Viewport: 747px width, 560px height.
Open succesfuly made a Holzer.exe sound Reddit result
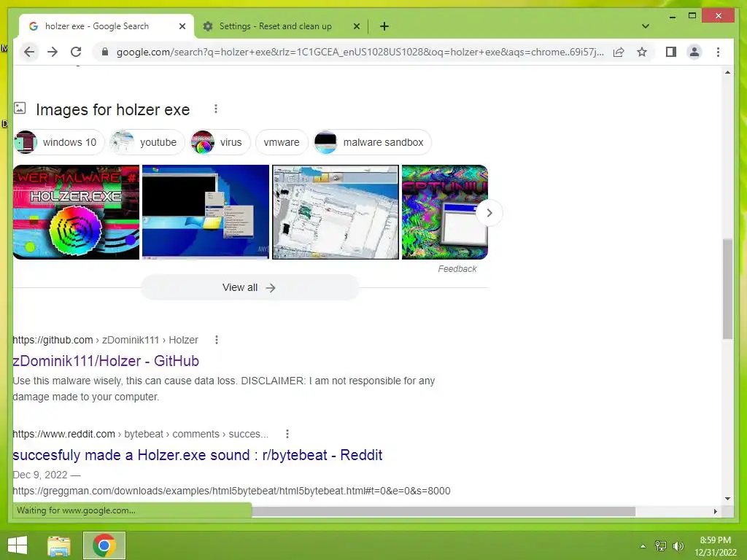coord(197,455)
